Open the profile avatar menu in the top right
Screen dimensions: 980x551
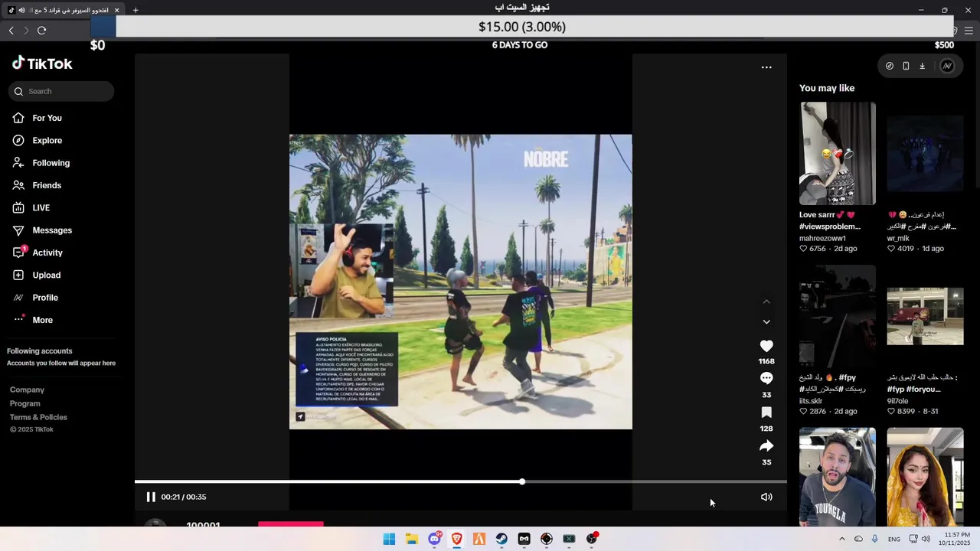(947, 66)
